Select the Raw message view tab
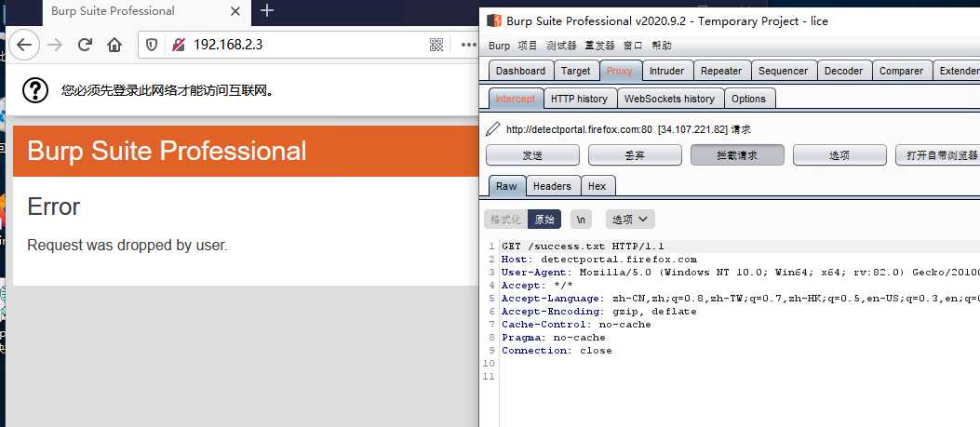The height and width of the screenshot is (427, 980). (x=507, y=186)
